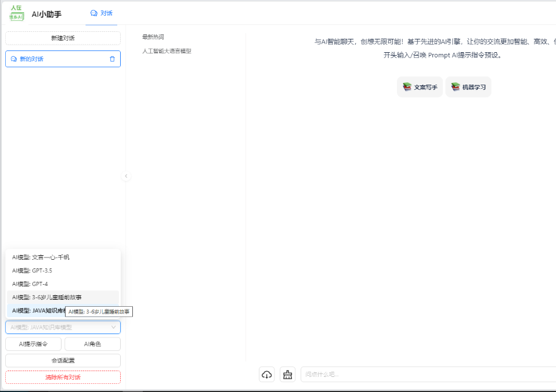
Task: Pick AI模型: 3-6岁儿童睡前故事 option
Action: [x=46, y=297]
